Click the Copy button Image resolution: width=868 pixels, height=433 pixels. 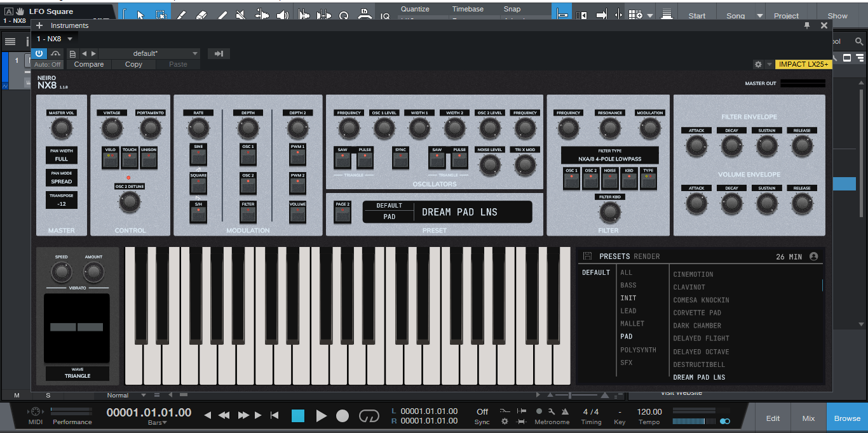(x=133, y=64)
